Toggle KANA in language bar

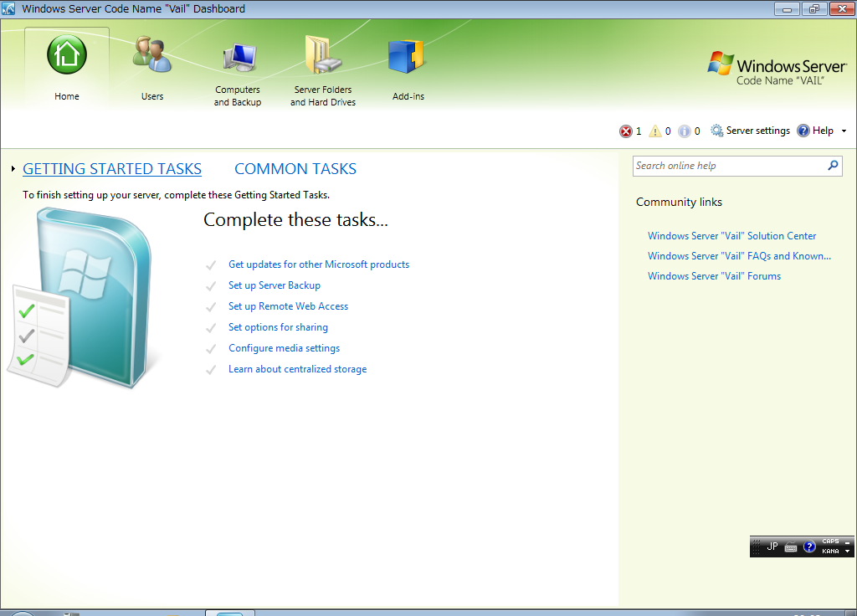click(830, 551)
